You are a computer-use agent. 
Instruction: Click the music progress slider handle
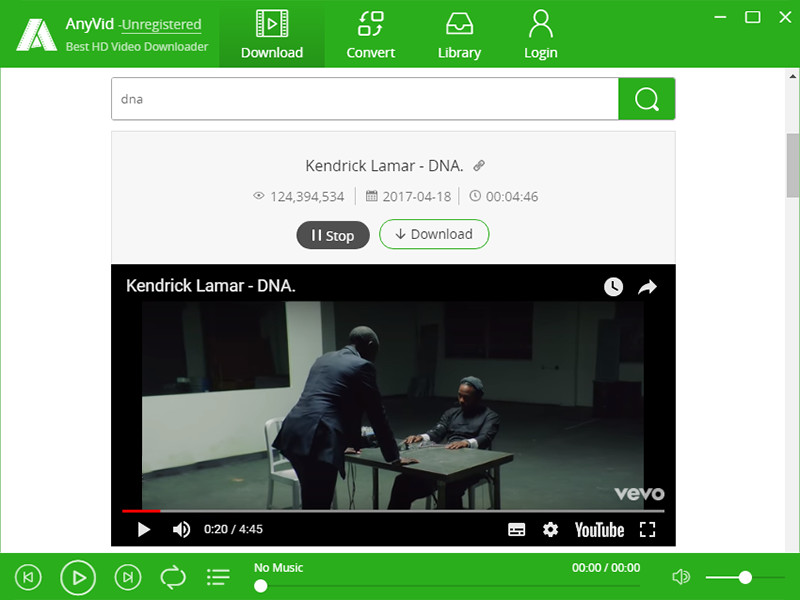pos(261,586)
